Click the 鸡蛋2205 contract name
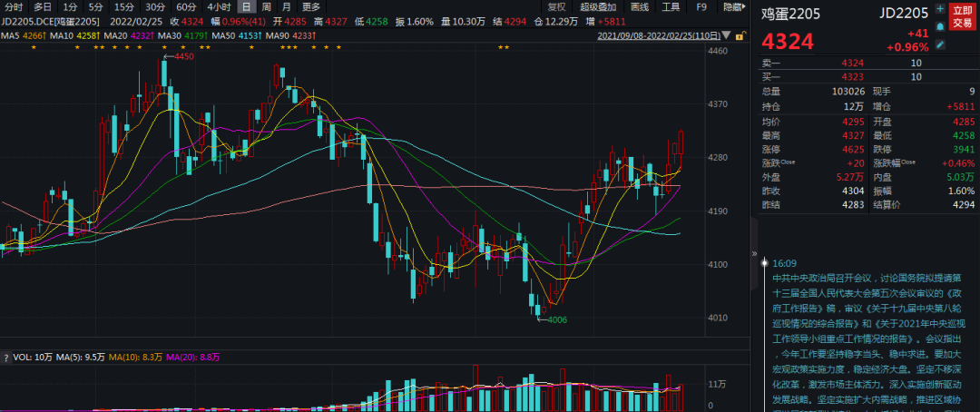980x412 pixels. 790,13
